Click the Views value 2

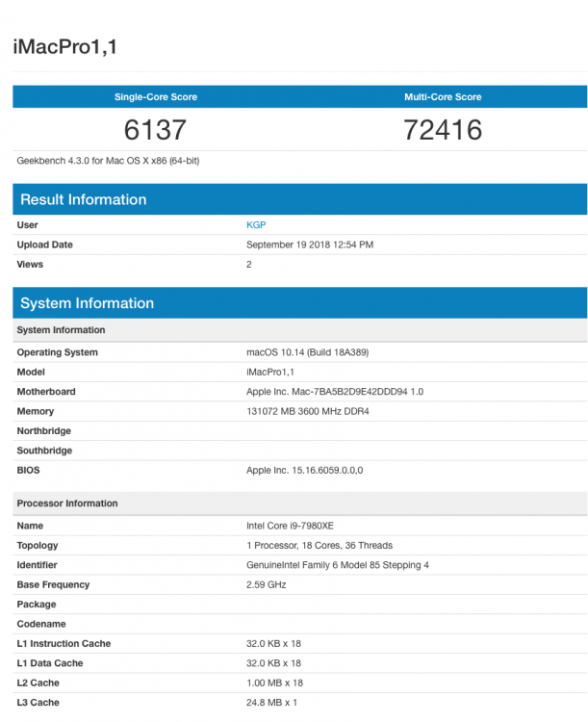point(248,265)
